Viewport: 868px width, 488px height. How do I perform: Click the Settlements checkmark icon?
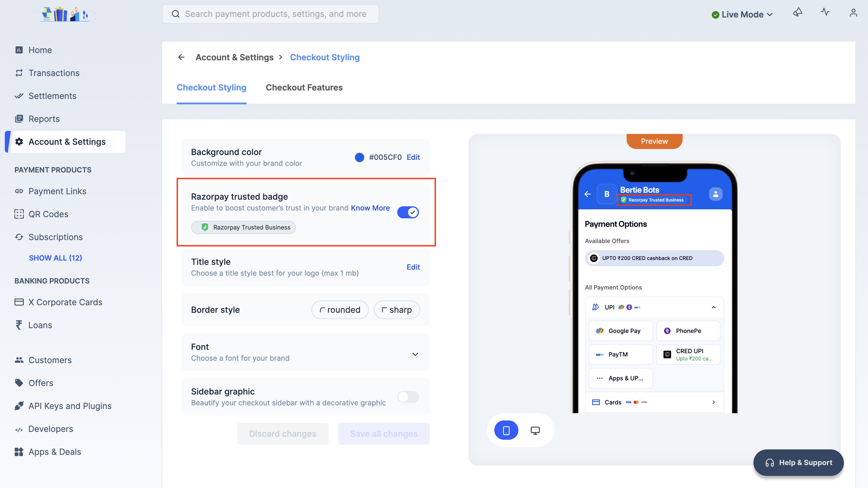19,96
